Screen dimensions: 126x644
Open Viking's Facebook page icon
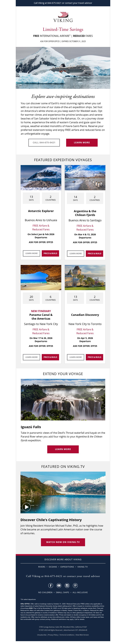(51, 585)
